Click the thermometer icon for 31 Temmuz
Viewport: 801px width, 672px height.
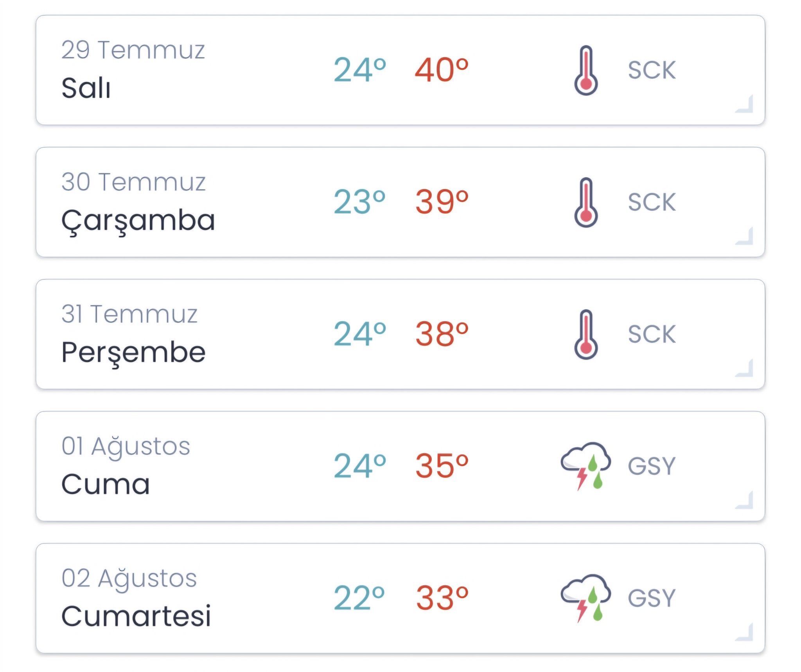585,334
